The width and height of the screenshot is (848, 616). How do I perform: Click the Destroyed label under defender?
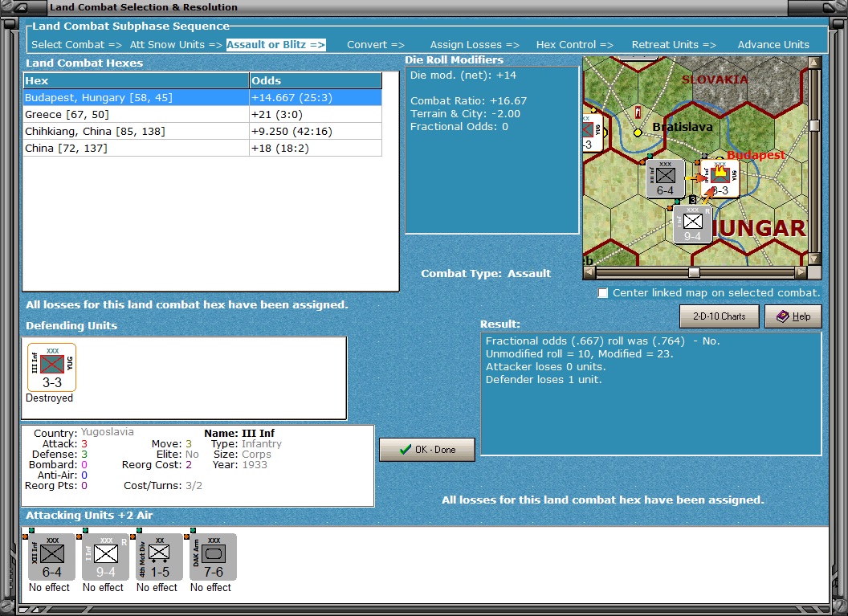pyautogui.click(x=49, y=398)
